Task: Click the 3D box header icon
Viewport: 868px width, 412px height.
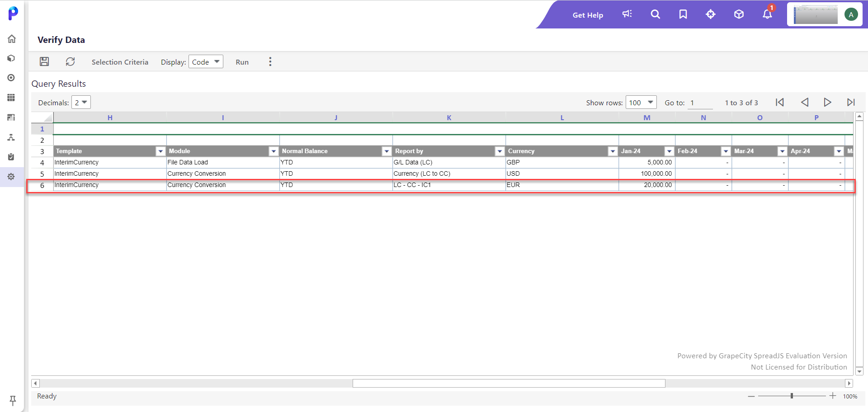Action: pyautogui.click(x=739, y=14)
